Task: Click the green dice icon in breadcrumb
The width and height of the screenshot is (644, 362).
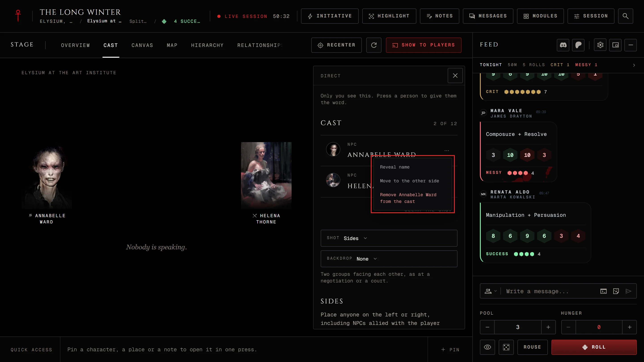Action: coord(164,21)
